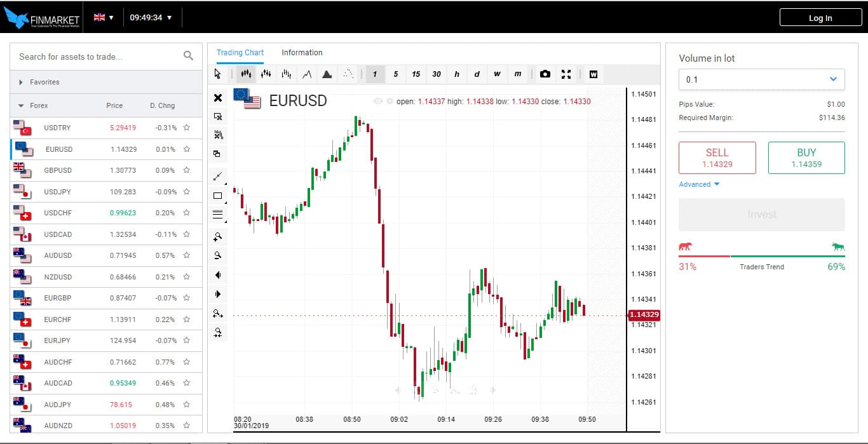Viewport: 868px width, 444px height.
Task: Add EURUSD to favorites via star
Action: coord(187,149)
